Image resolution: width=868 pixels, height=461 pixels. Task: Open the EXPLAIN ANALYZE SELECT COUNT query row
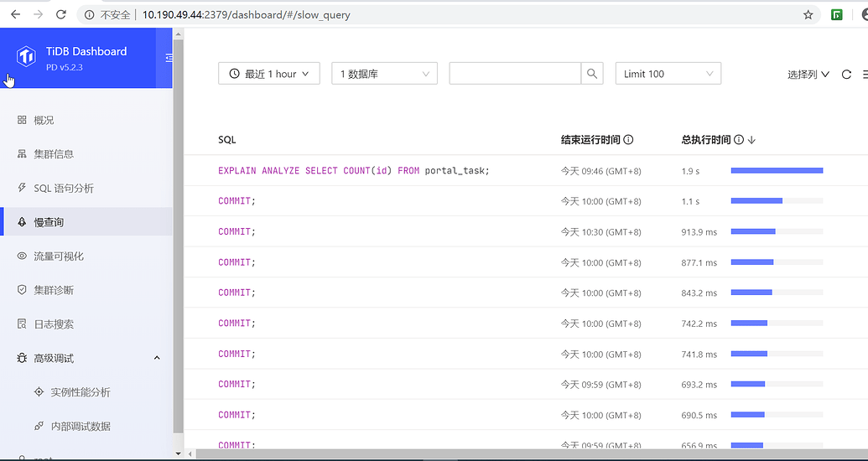coord(353,171)
